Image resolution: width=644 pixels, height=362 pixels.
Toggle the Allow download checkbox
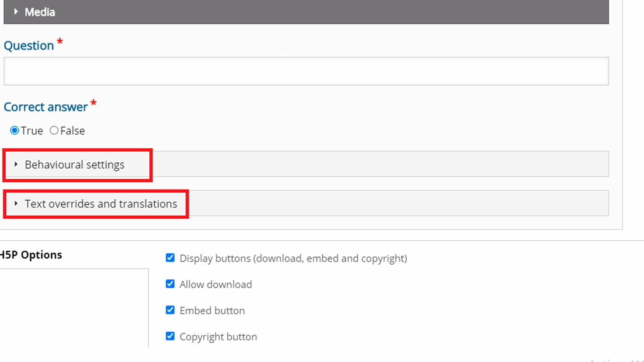(170, 284)
